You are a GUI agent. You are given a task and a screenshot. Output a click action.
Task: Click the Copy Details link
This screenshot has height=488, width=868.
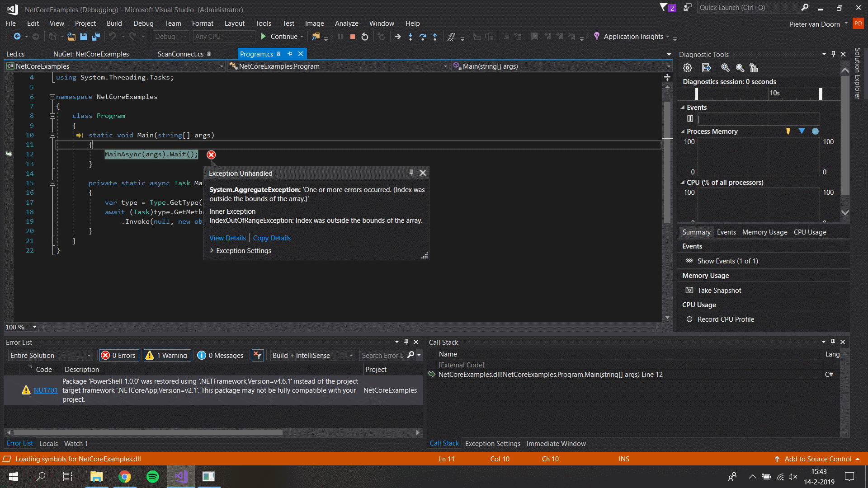click(272, 238)
